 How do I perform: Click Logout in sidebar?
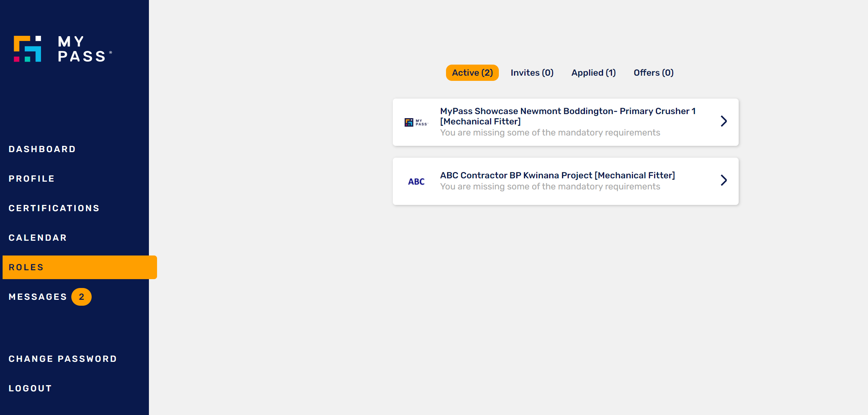pyautogui.click(x=30, y=388)
